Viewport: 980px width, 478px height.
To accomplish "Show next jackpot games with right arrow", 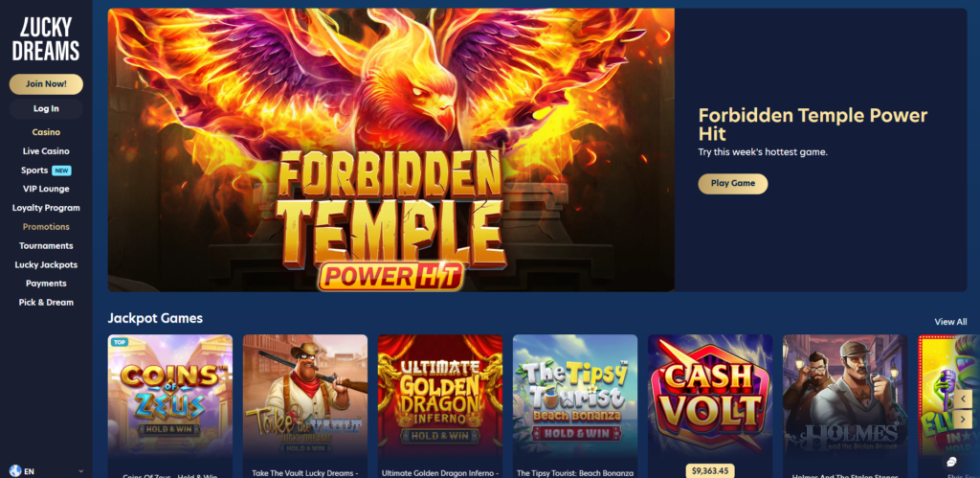I will pyautogui.click(x=963, y=419).
